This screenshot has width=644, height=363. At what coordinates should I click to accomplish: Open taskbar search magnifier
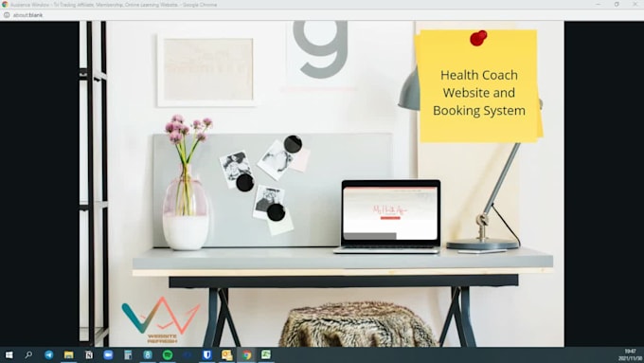click(x=28, y=354)
